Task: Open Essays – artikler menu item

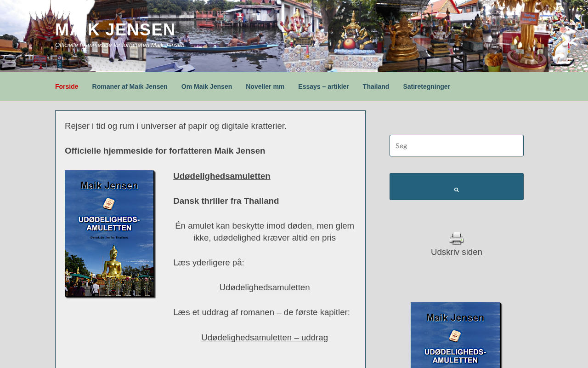Action: pos(323,86)
